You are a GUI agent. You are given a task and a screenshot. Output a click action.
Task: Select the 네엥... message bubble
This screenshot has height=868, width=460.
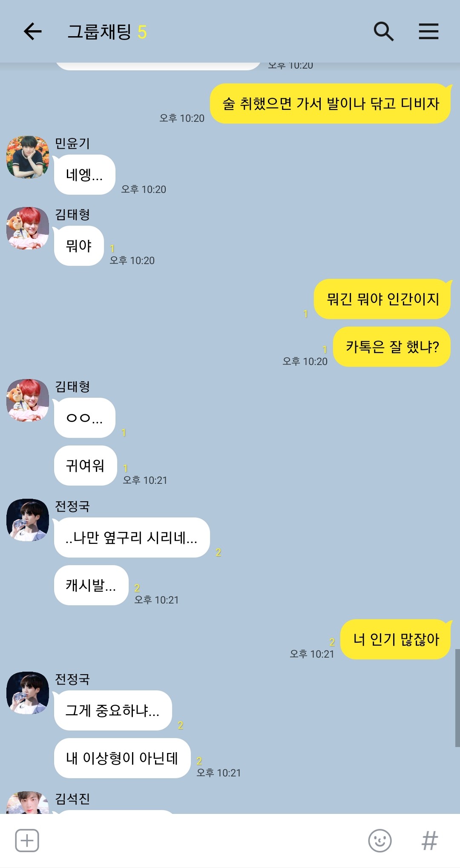pyautogui.click(x=84, y=175)
